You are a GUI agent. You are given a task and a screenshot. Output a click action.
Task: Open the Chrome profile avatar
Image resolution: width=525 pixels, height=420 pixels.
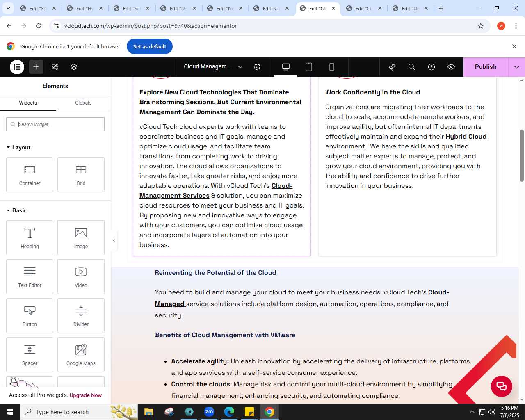[x=501, y=26]
